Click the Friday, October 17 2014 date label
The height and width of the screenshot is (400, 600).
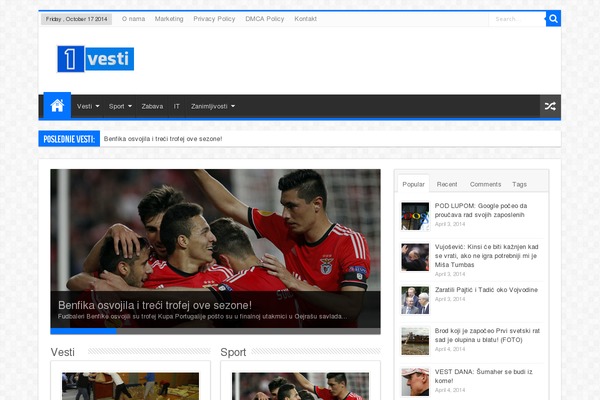pos(77,19)
